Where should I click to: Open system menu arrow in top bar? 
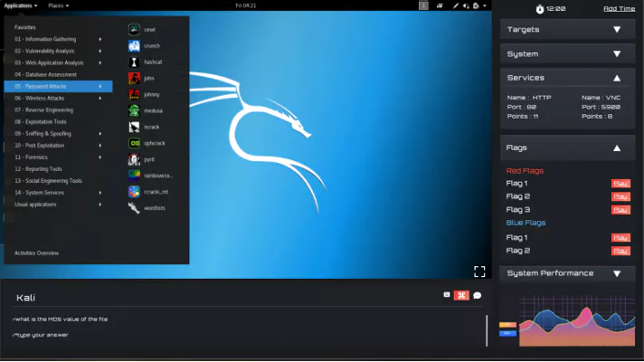[485, 5]
